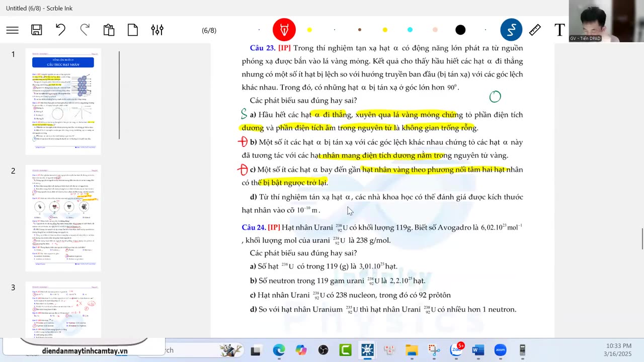Select the blue freehand stroke tool
Image resolution: width=644 pixels, height=362 pixels.
(x=511, y=30)
